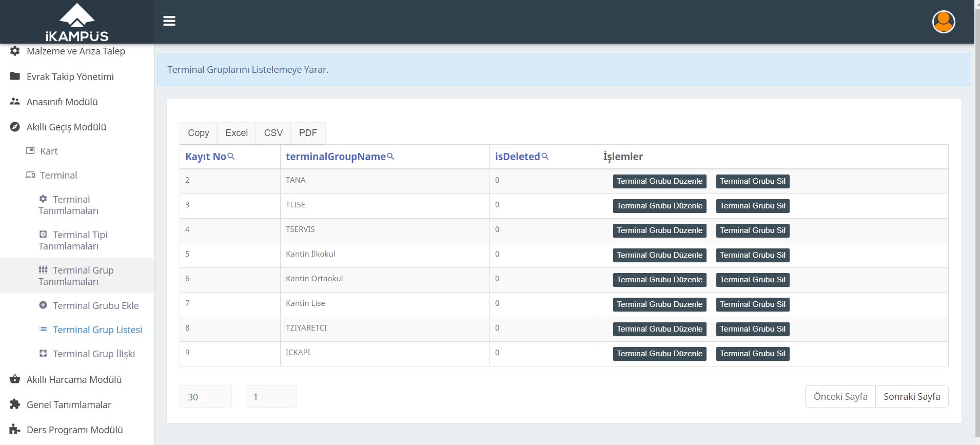Click the search icon next to isDeleted

[545, 156]
